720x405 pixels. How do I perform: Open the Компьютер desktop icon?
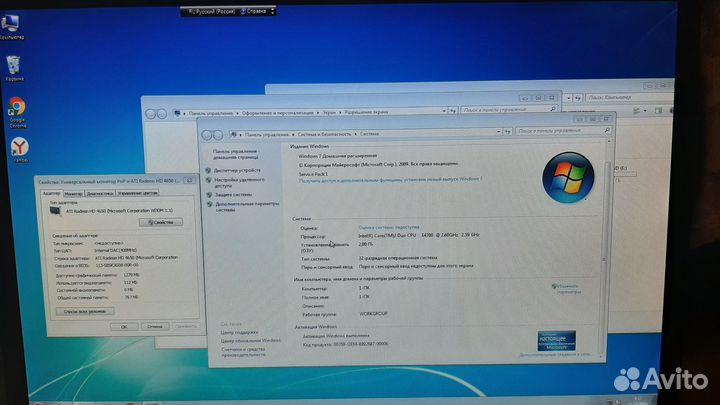pyautogui.click(x=11, y=27)
